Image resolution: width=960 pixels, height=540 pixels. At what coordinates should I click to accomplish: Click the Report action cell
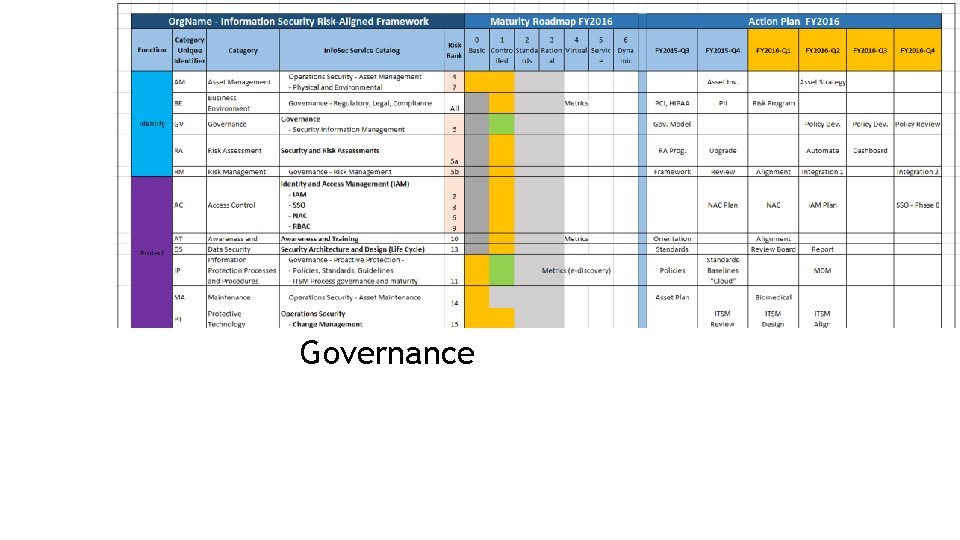tap(823, 249)
